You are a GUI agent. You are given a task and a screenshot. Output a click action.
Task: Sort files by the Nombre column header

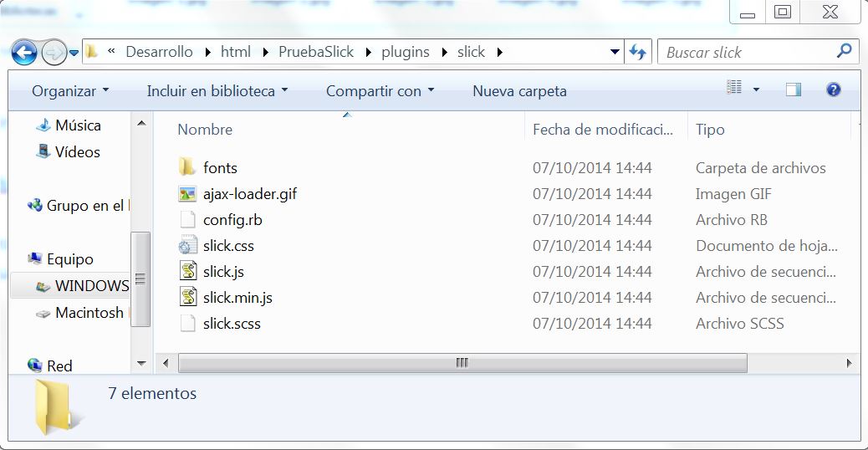click(x=205, y=130)
